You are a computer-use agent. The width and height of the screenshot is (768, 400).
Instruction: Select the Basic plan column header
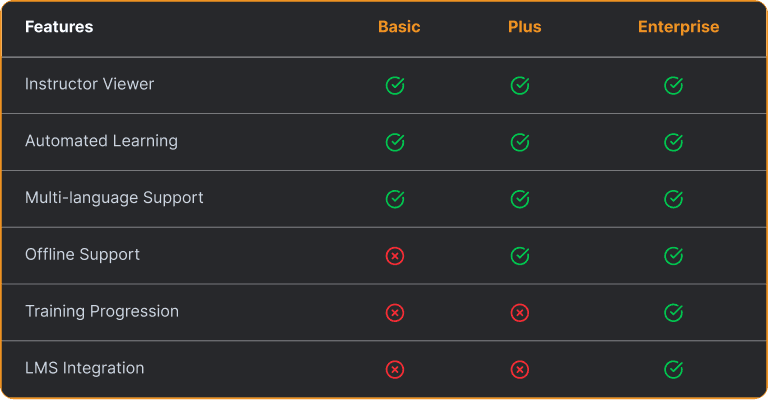tap(399, 27)
